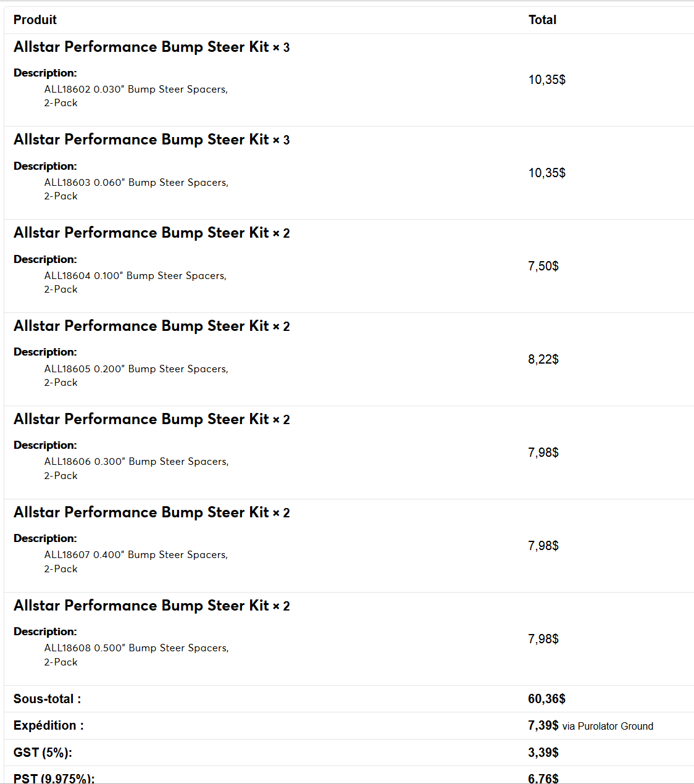Click the via Purolator Ground text
The width and height of the screenshot is (694, 784).
click(608, 726)
